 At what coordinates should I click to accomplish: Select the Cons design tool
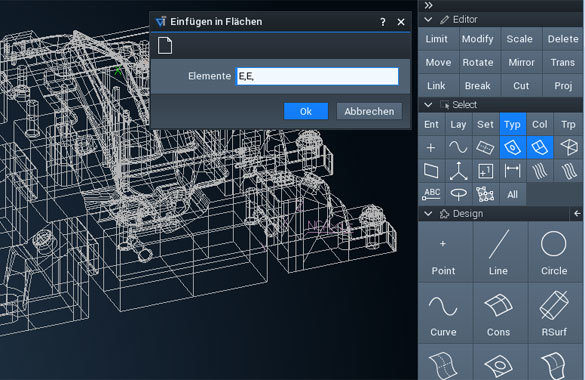point(501,313)
